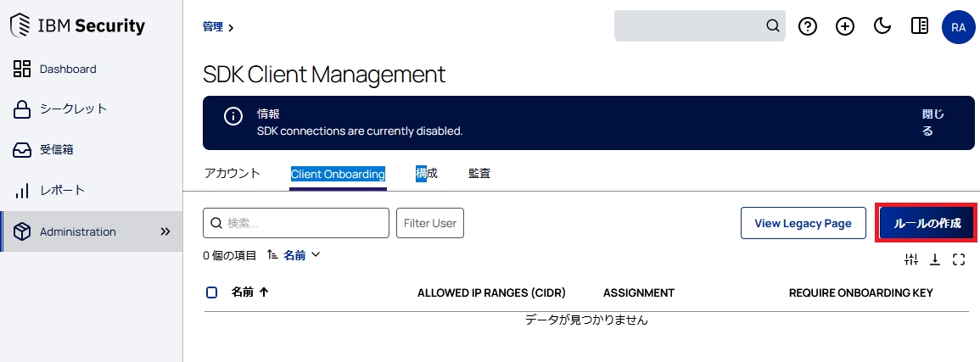
Task: Dismiss the banner with 閉じる
Action: pos(933,123)
